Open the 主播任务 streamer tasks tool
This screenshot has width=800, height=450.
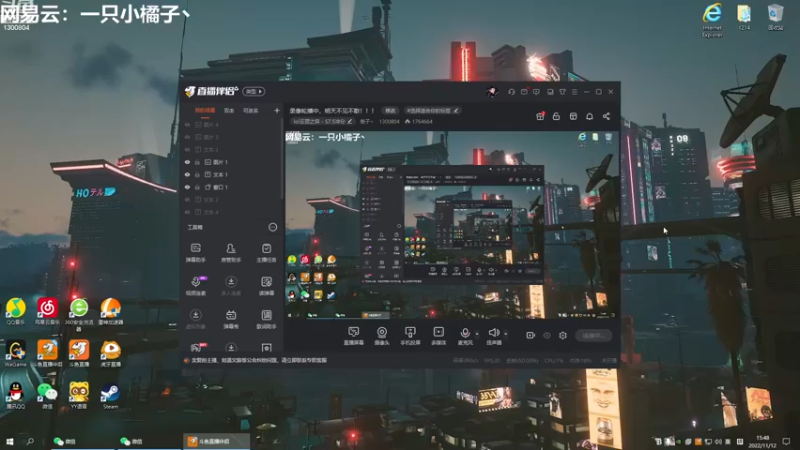pos(266,253)
